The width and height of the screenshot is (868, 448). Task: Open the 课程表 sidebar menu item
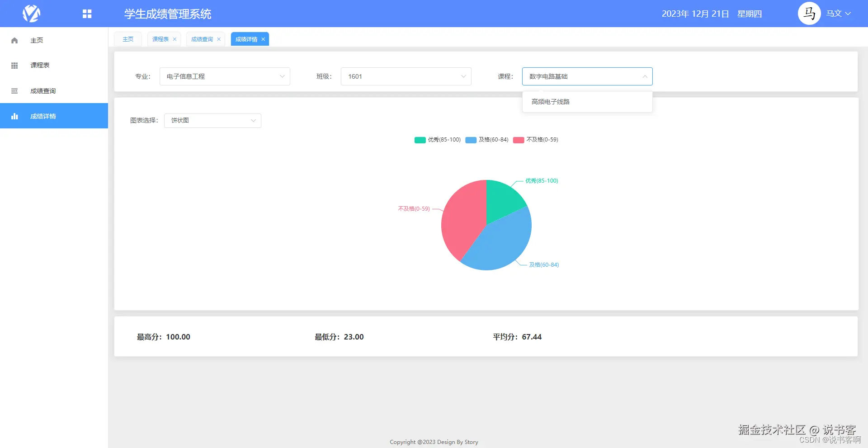pyautogui.click(x=54, y=66)
